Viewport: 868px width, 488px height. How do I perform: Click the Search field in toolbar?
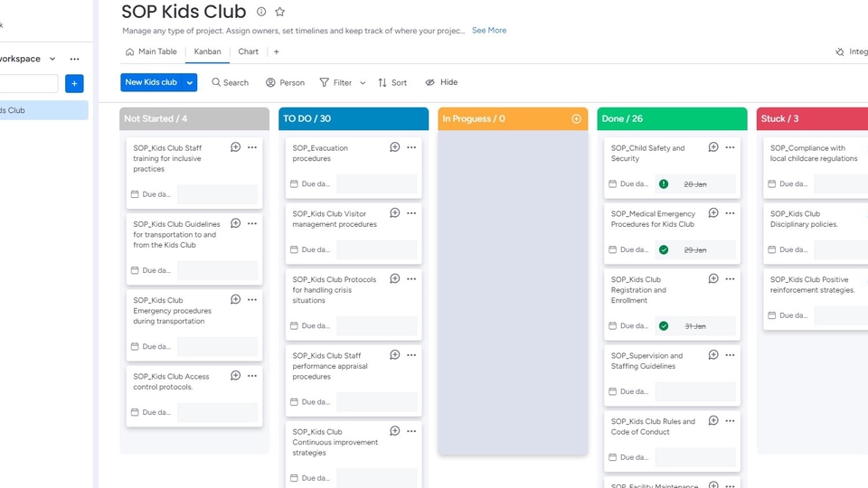230,82
